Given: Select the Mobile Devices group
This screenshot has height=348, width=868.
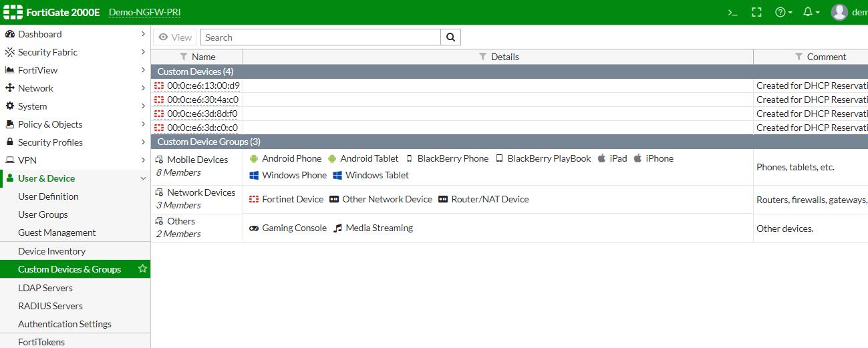Looking at the screenshot, I should [x=509, y=167].
